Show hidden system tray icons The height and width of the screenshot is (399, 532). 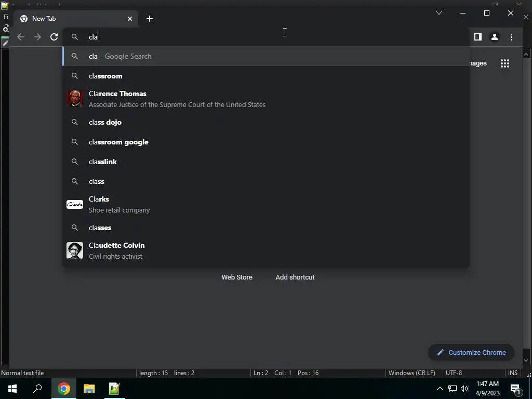pyautogui.click(x=440, y=389)
